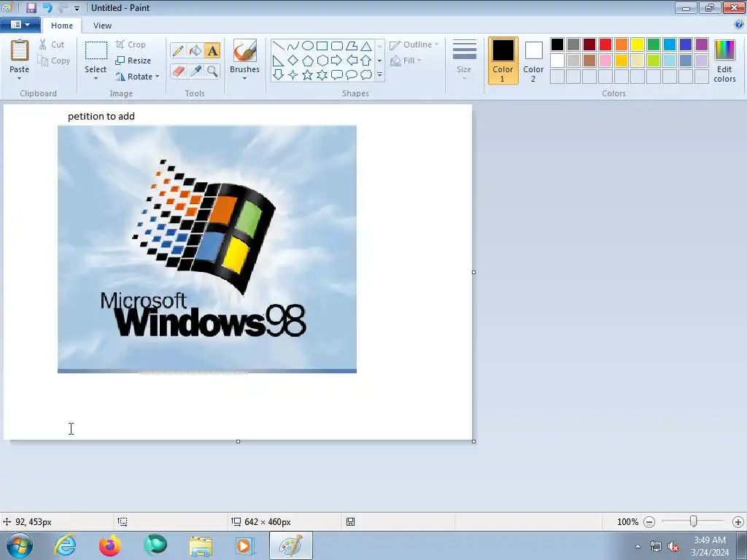Image resolution: width=747 pixels, height=560 pixels.
Task: Expand the Select dropdown arrow
Action: click(x=96, y=79)
